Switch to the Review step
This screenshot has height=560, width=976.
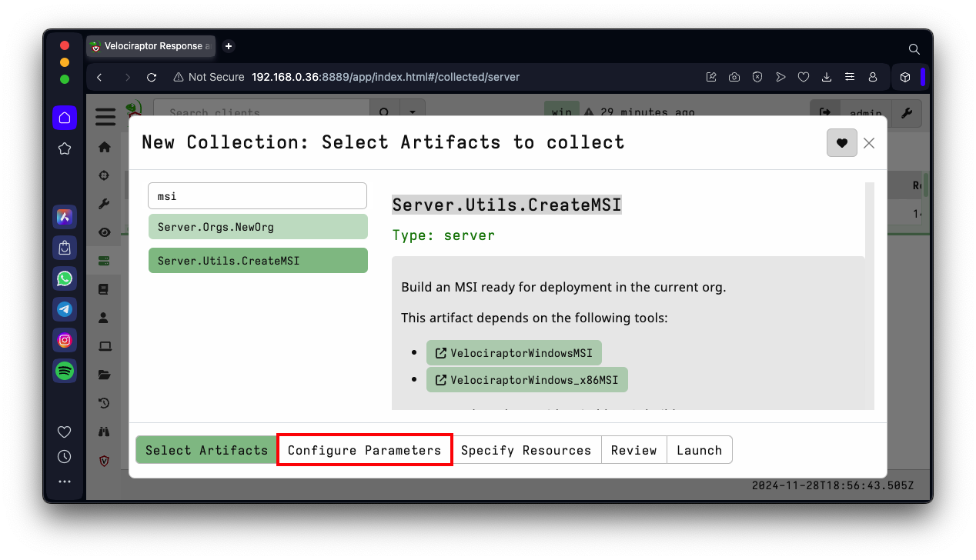tap(633, 450)
